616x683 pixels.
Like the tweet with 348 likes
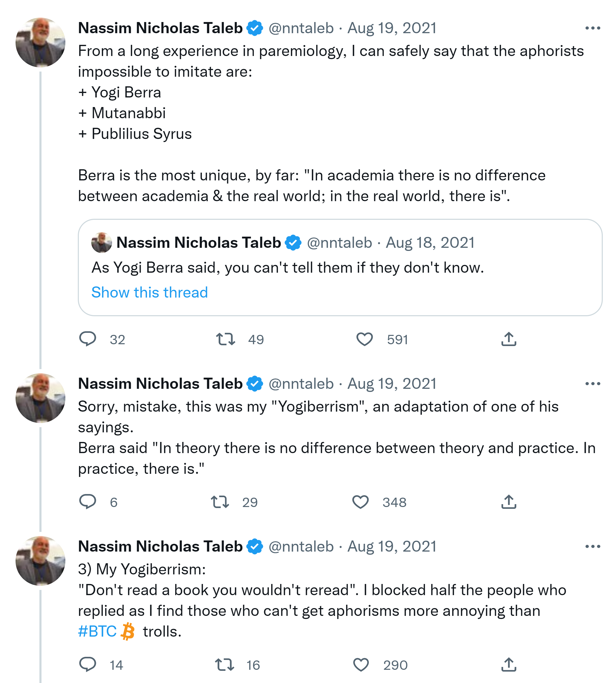[x=361, y=502]
